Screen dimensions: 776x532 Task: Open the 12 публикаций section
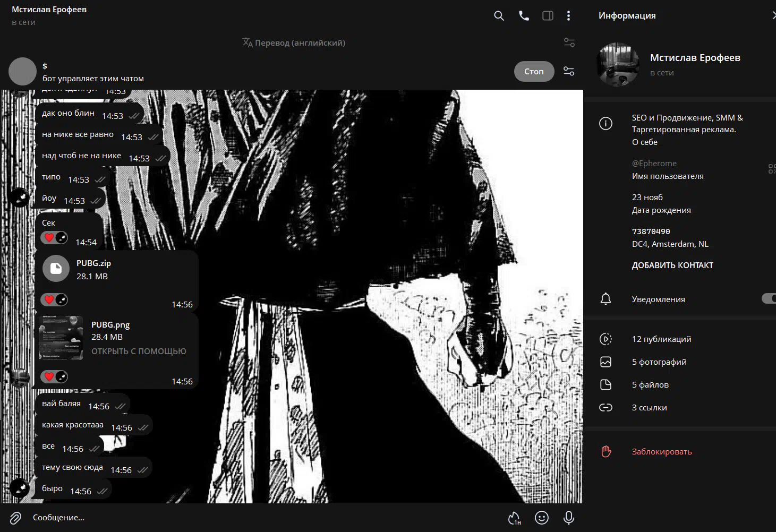(x=661, y=339)
